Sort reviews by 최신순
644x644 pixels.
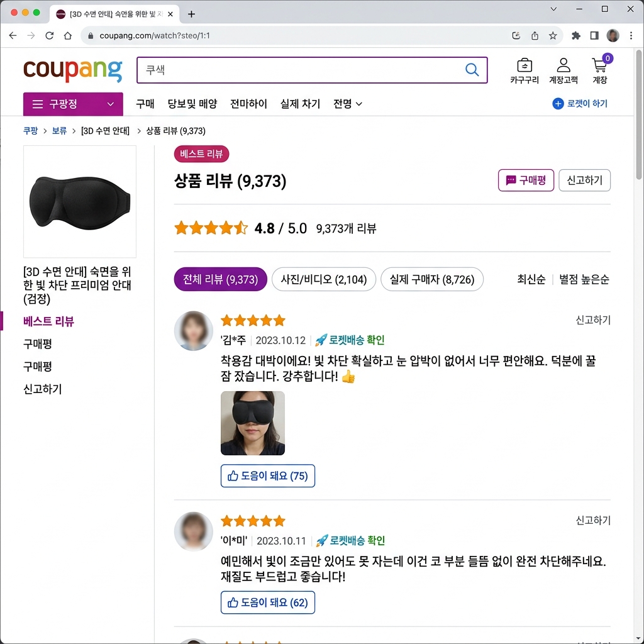point(531,280)
